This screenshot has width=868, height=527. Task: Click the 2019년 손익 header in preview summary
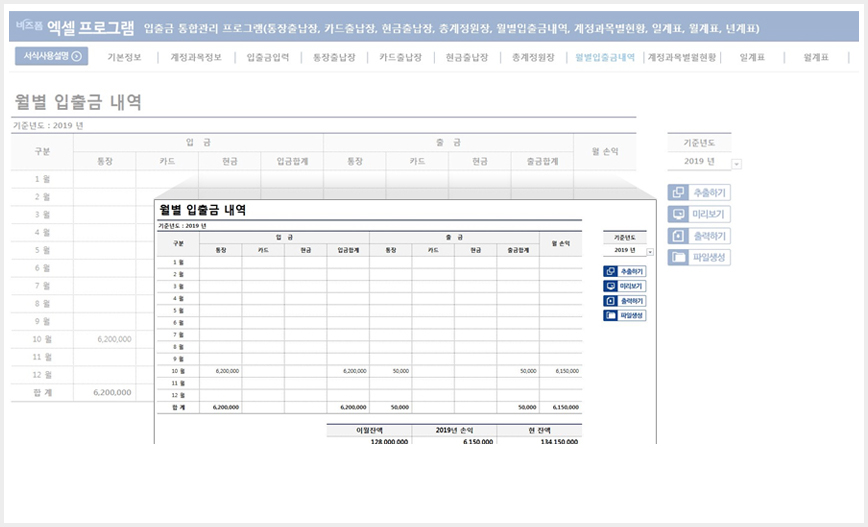[454, 430]
